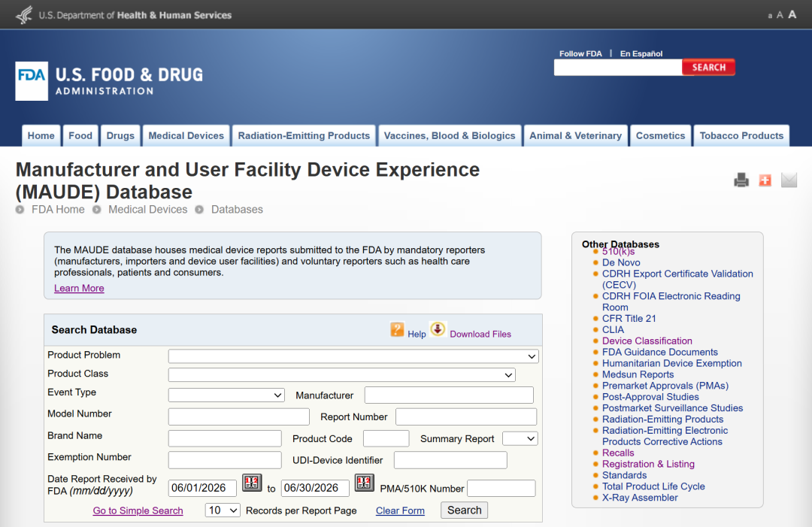
Task: Click the Product Code input field
Action: click(x=386, y=438)
